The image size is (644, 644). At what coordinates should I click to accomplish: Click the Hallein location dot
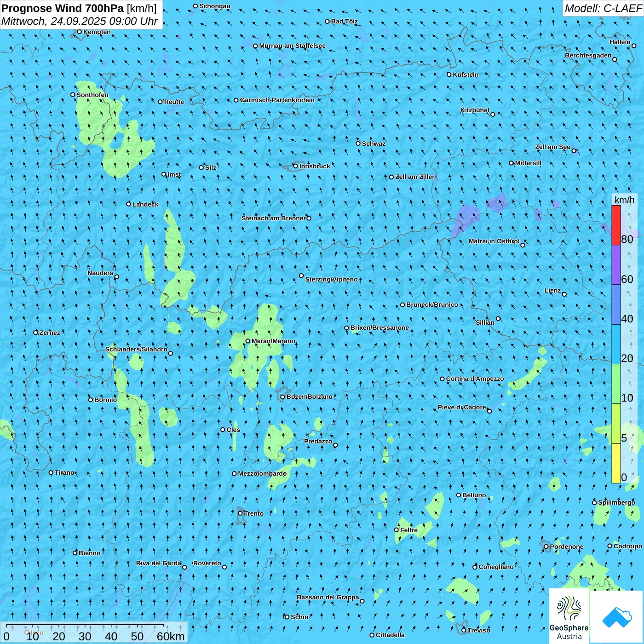coord(634,46)
